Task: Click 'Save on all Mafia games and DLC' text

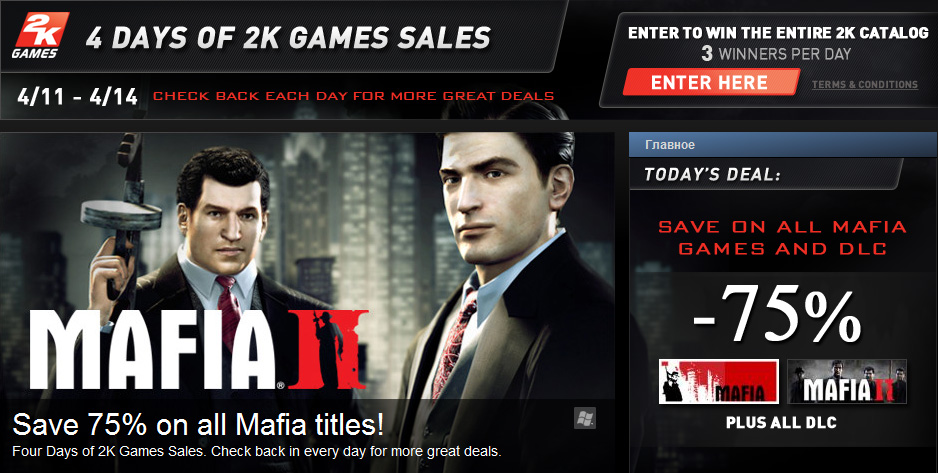Action: click(782, 238)
